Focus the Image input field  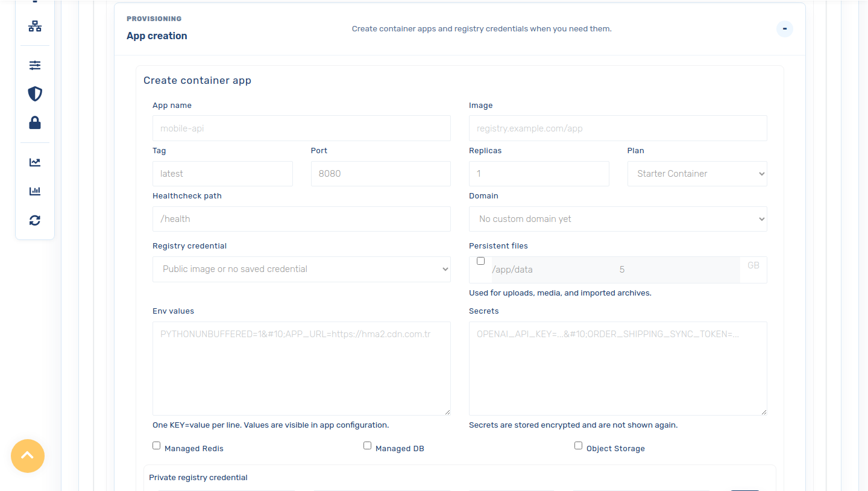coord(618,128)
